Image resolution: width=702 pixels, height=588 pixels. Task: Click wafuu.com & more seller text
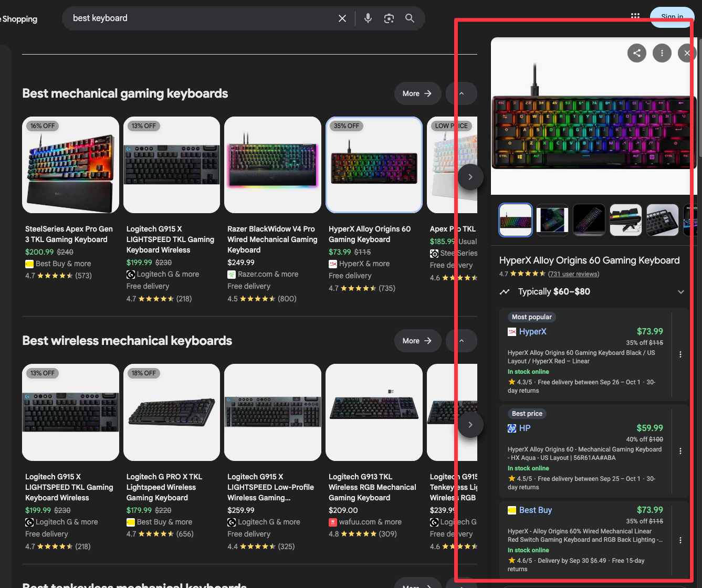[x=370, y=522]
